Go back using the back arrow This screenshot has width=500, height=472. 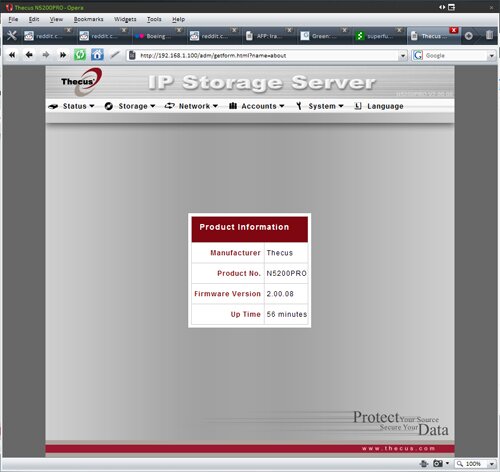point(29,55)
